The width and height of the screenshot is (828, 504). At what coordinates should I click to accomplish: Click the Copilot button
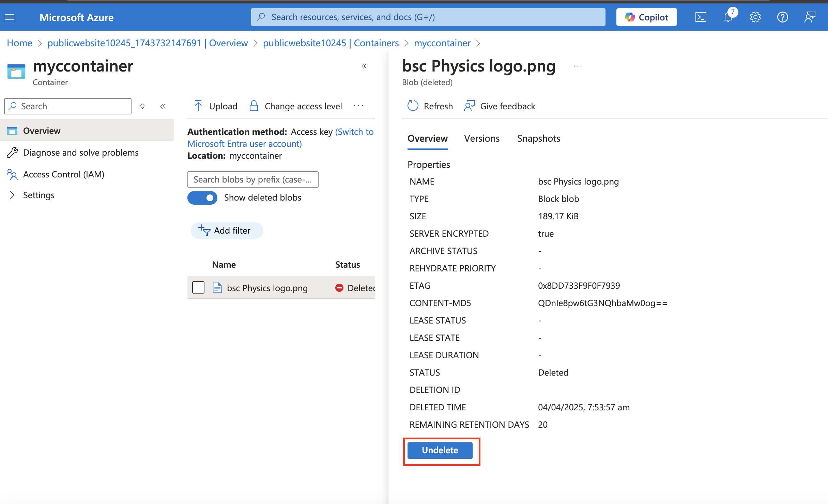pyautogui.click(x=646, y=17)
